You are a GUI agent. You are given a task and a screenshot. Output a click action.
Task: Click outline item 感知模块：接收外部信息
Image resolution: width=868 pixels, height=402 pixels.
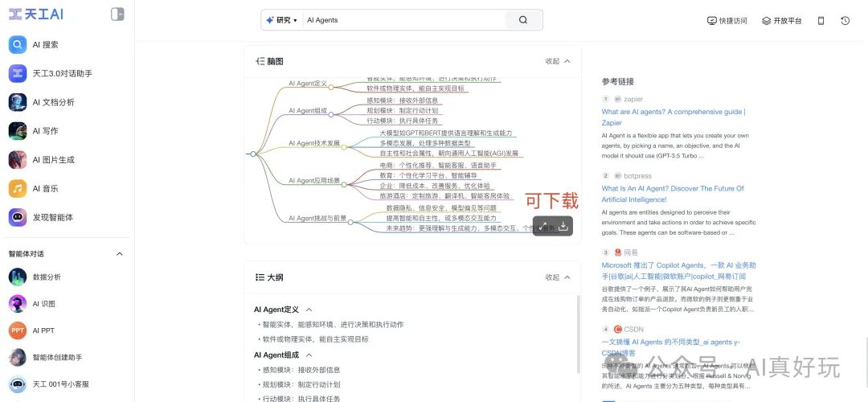302,370
